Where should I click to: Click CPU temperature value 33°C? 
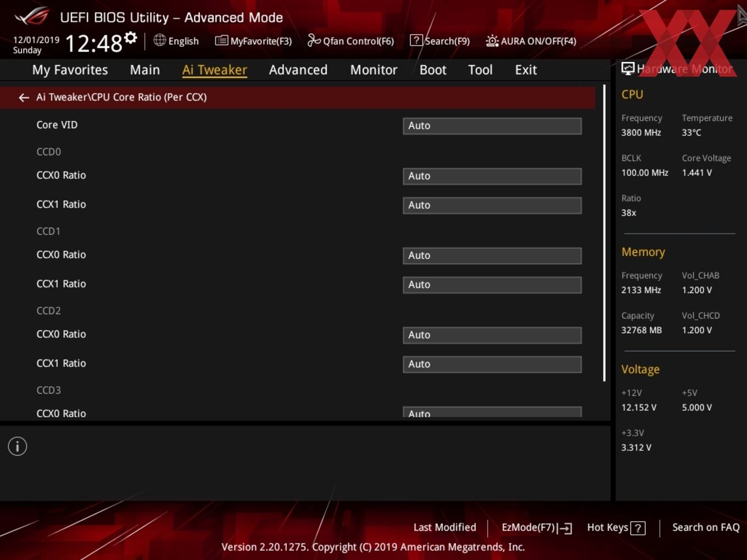click(x=692, y=133)
